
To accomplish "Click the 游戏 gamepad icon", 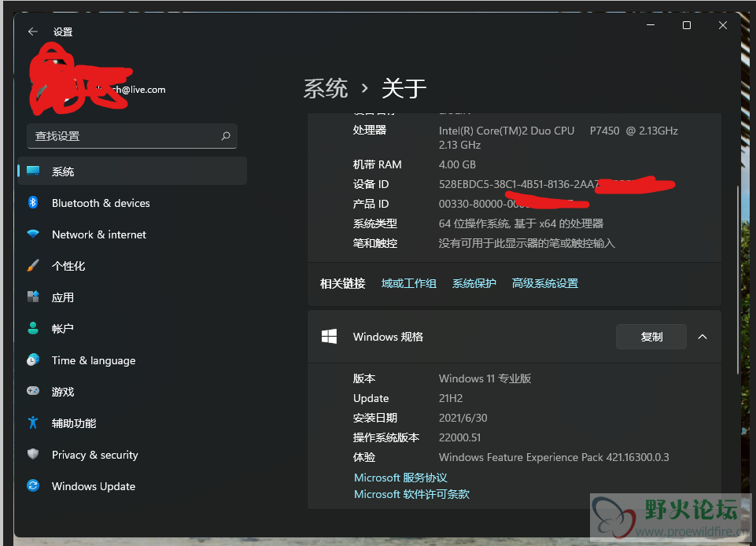I will (33, 391).
